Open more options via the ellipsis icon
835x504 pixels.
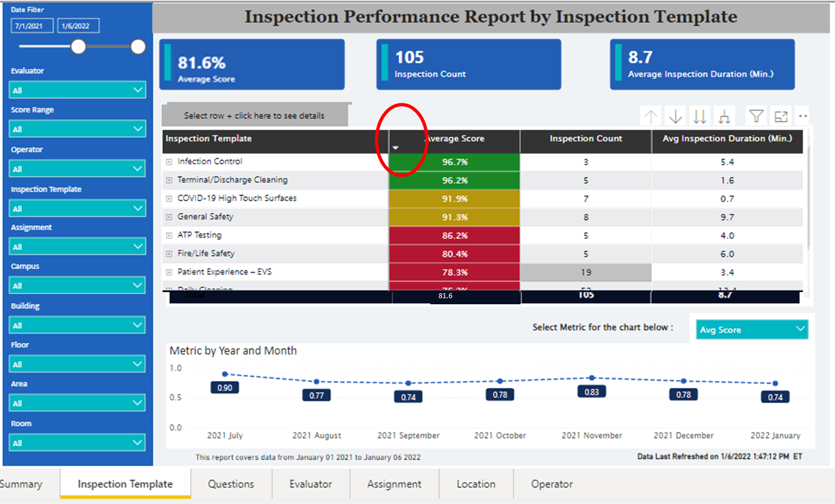[x=803, y=116]
